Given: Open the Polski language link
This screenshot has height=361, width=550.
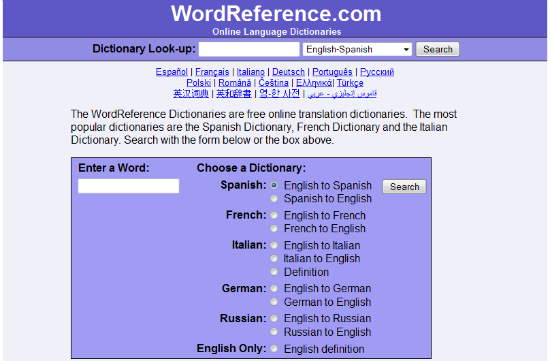Looking at the screenshot, I should coord(199,83).
